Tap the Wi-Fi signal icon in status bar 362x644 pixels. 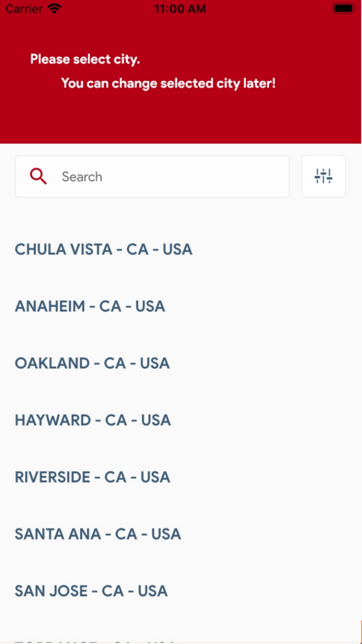pos(54,9)
